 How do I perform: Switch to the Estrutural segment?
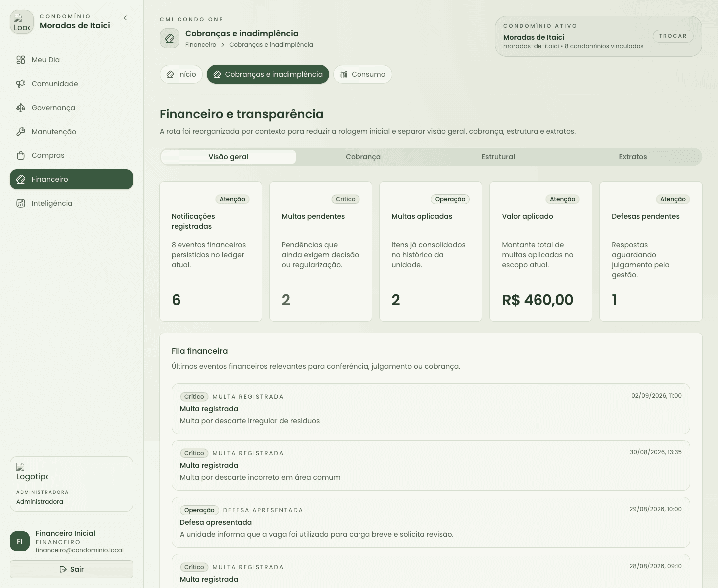pyautogui.click(x=498, y=157)
